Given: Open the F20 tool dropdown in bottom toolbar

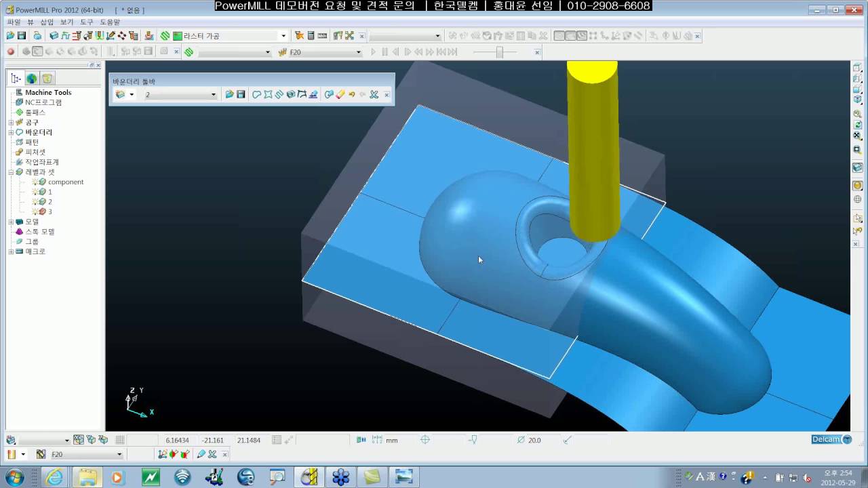Looking at the screenshot, I should [x=119, y=454].
